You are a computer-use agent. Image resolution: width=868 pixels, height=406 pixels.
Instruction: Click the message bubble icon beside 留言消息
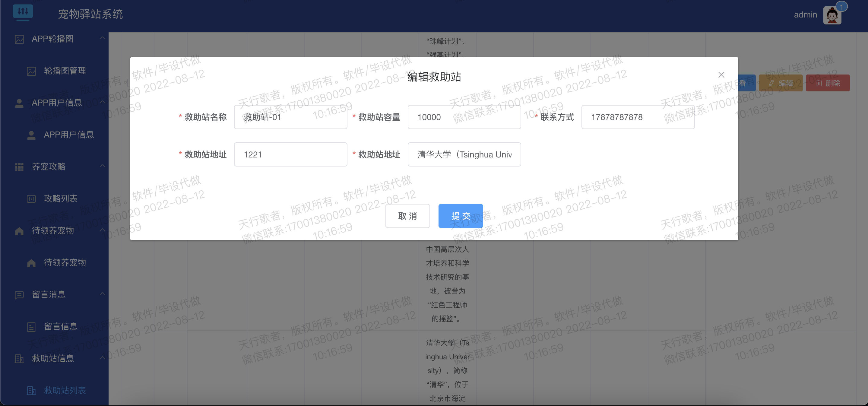point(19,294)
